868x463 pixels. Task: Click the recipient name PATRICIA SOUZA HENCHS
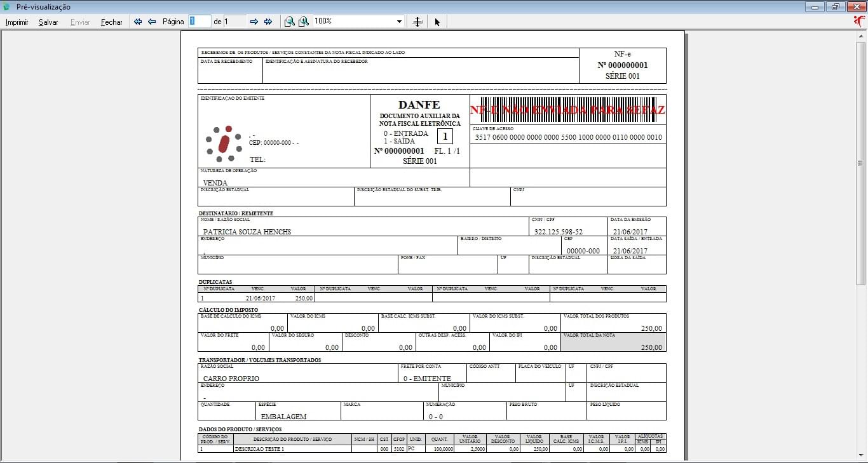pyautogui.click(x=247, y=232)
